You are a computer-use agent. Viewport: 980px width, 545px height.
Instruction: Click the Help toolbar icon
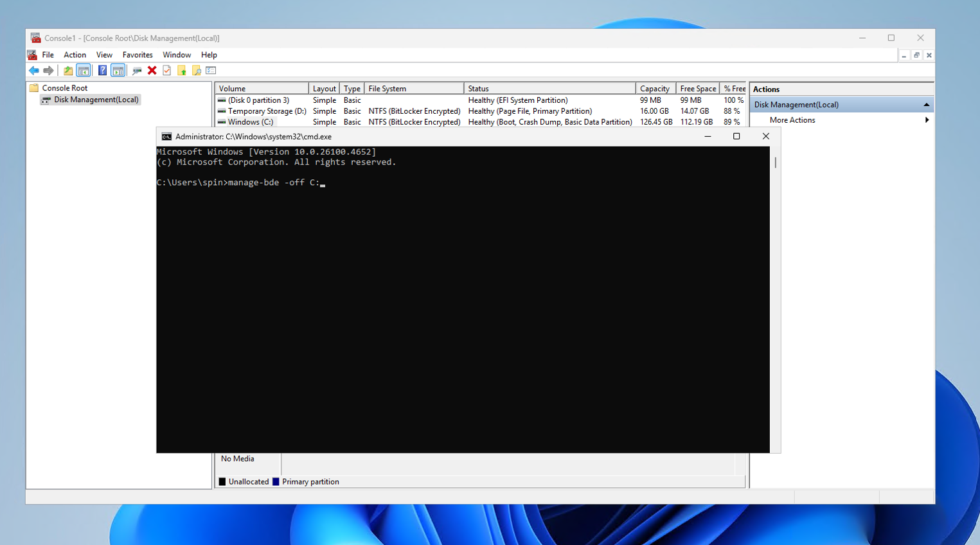coord(103,71)
